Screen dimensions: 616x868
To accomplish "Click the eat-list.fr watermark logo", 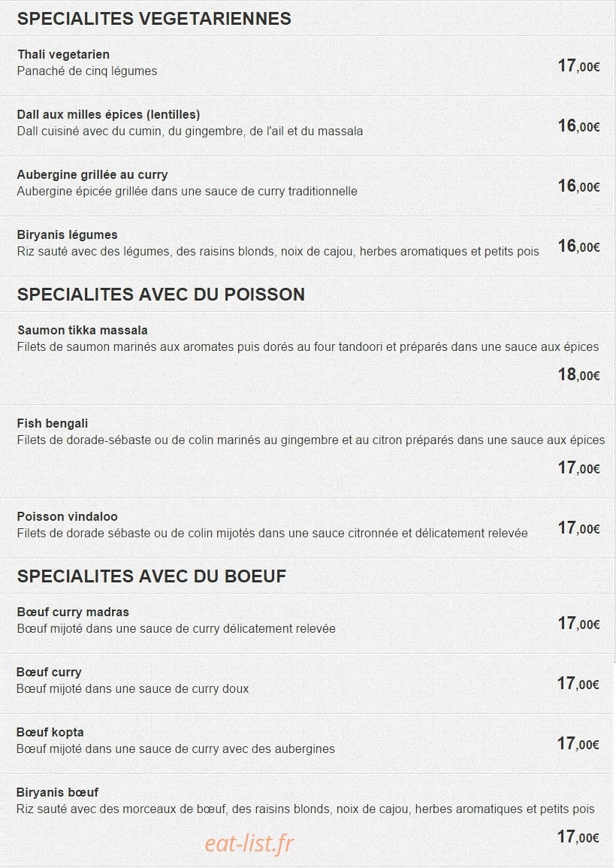I will click(249, 844).
